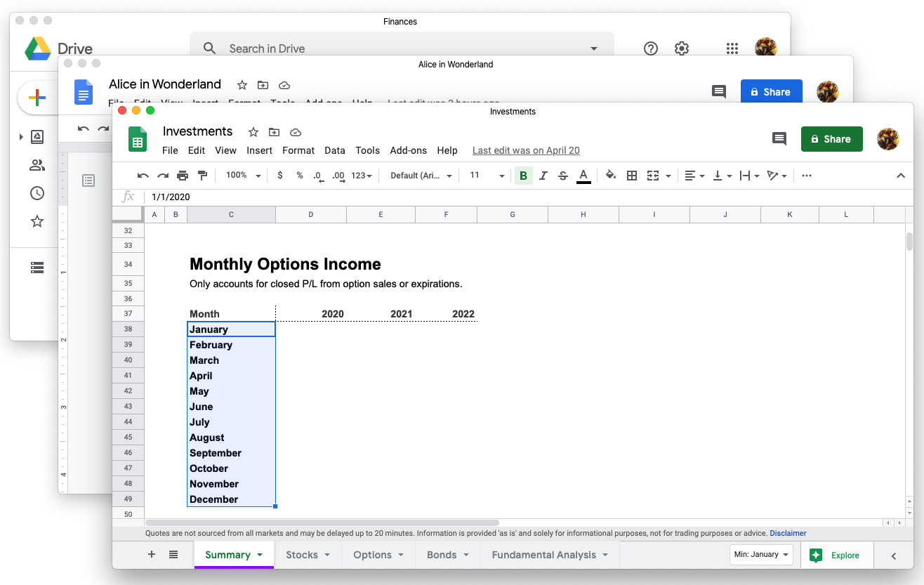Select the Paint format icon
The image size is (924, 585).
[x=202, y=176]
